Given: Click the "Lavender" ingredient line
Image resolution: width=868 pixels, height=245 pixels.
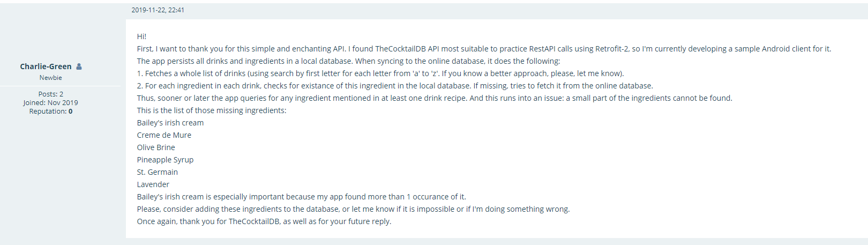Looking at the screenshot, I should 153,184.
